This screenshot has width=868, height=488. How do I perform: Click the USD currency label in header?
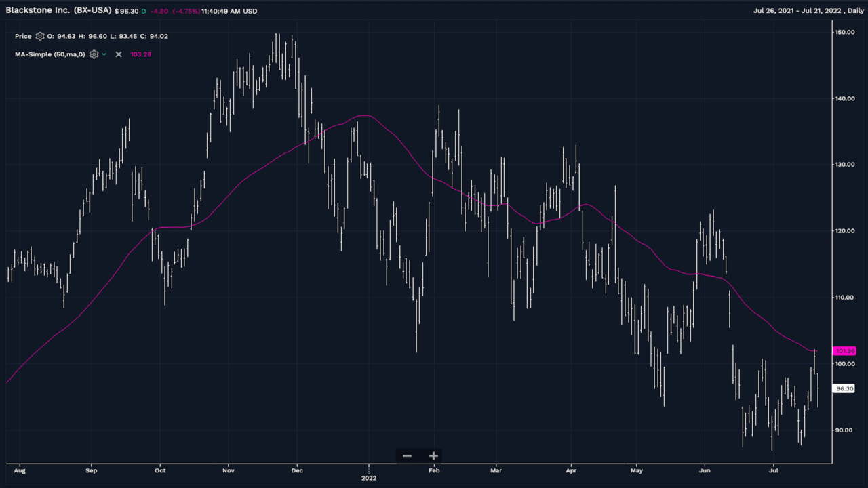click(250, 12)
